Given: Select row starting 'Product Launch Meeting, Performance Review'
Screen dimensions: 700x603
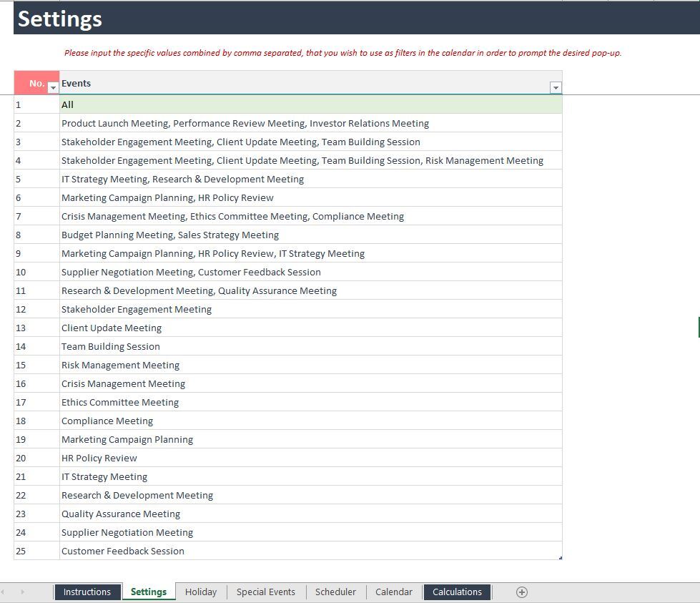Looking at the screenshot, I should 311,123.
